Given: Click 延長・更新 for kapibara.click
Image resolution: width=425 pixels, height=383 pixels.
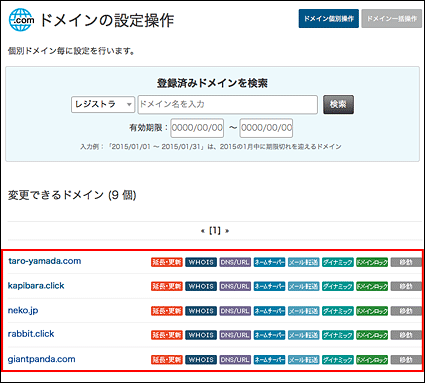Looking at the screenshot, I should [x=167, y=286].
